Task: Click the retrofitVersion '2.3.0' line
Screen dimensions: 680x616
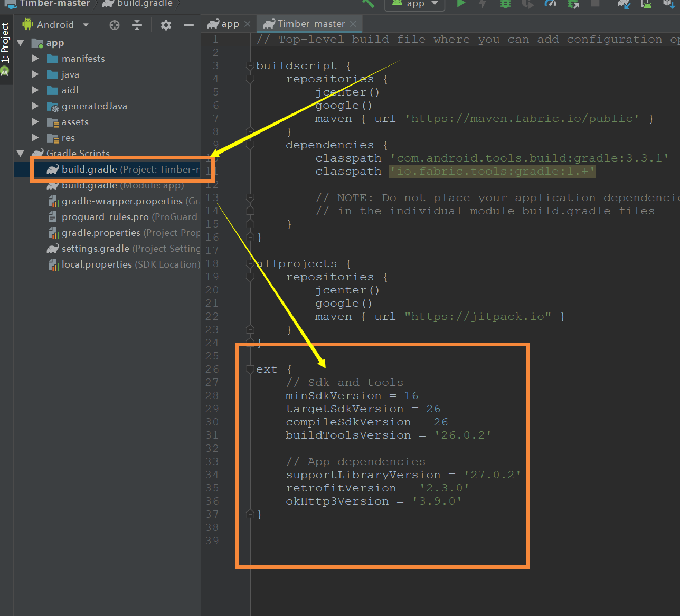Action: click(x=377, y=488)
